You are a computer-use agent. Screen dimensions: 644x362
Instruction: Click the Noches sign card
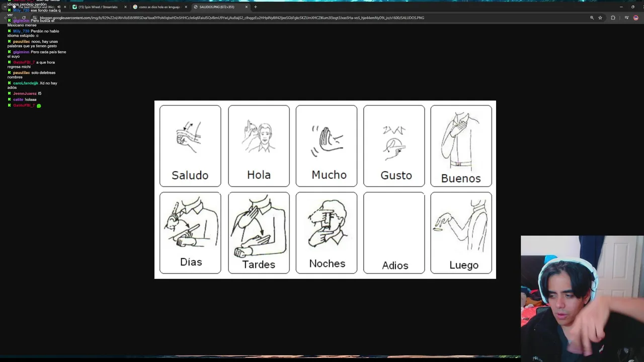tap(327, 233)
